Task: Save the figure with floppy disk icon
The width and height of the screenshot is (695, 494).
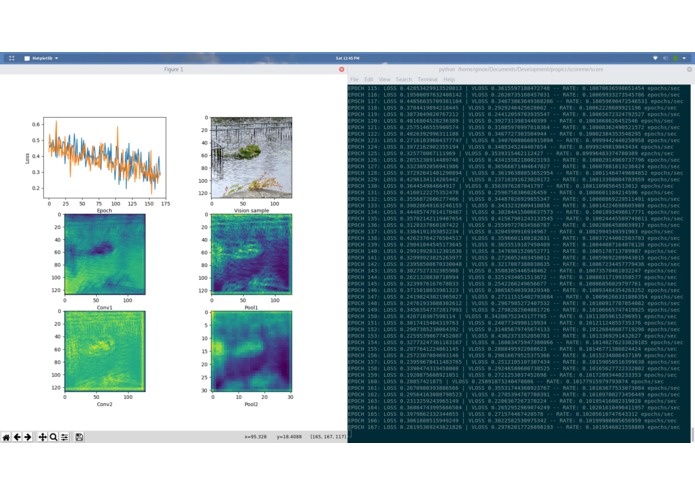Action: pos(79,437)
